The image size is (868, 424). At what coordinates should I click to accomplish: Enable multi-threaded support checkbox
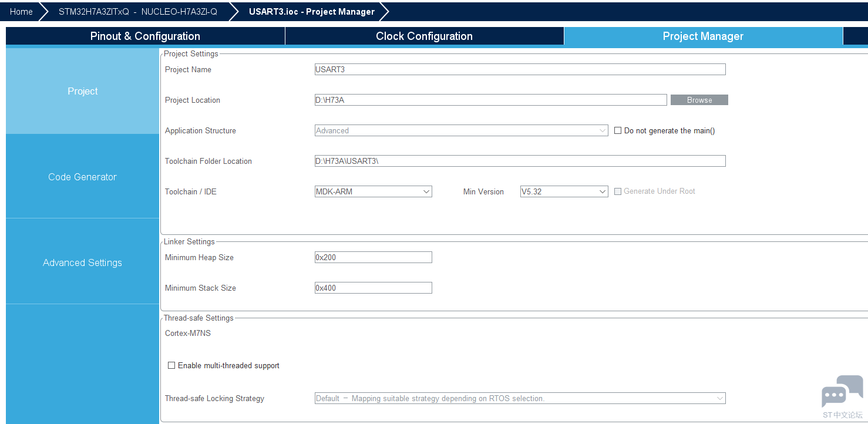click(171, 365)
